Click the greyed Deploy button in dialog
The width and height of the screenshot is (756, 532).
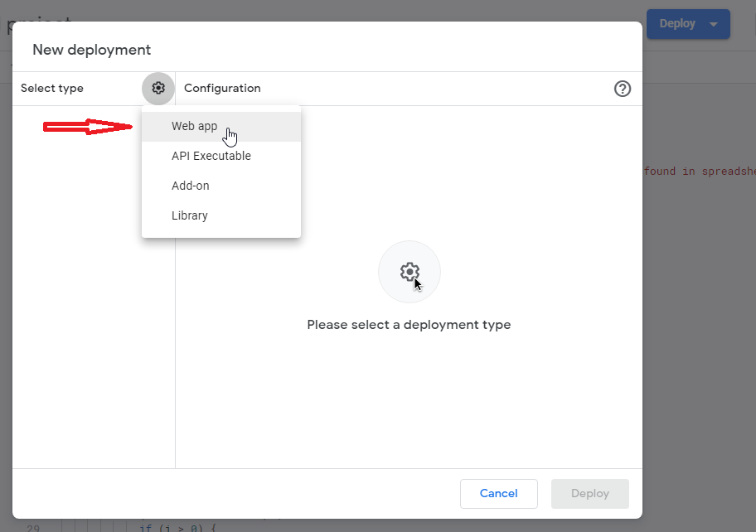(589, 493)
